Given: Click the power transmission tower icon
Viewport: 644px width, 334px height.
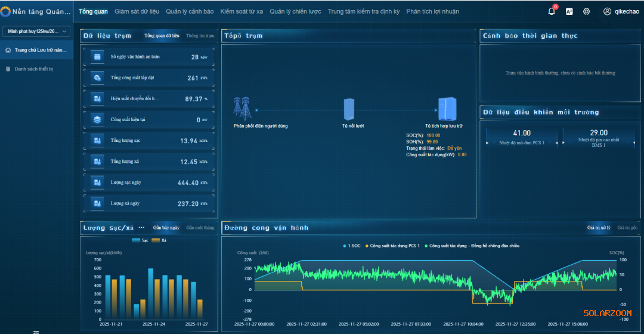Looking at the screenshot, I should tap(241, 109).
